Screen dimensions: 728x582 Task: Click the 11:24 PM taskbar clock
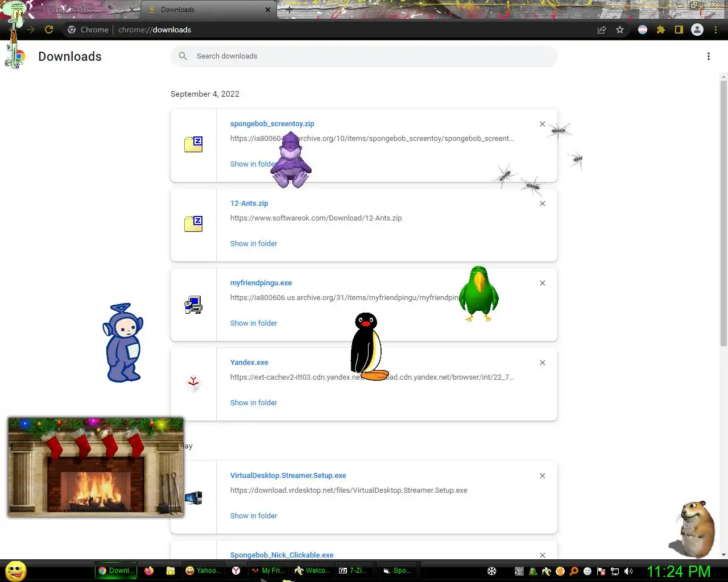click(x=679, y=571)
